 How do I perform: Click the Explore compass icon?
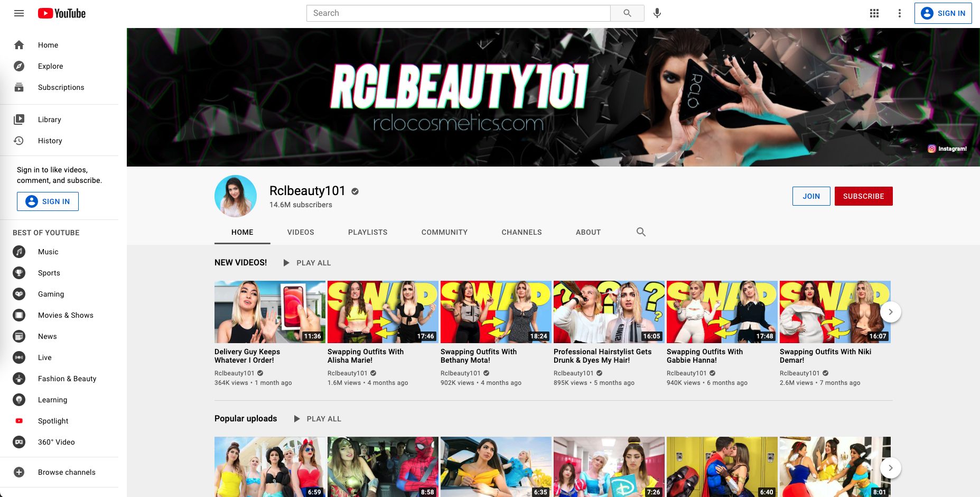coord(19,66)
